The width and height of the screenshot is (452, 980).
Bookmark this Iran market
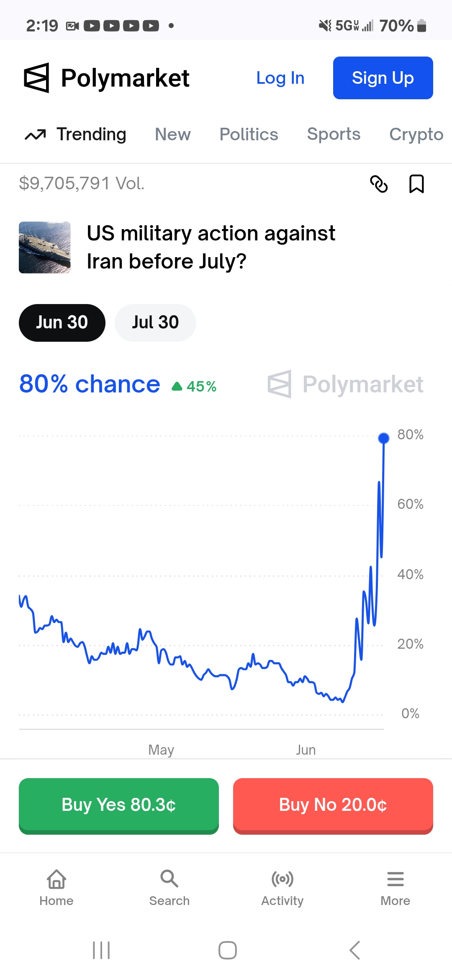click(x=416, y=184)
